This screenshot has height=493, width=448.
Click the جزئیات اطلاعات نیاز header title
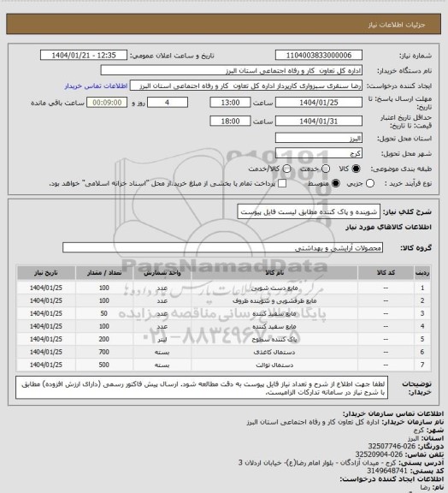(397, 25)
